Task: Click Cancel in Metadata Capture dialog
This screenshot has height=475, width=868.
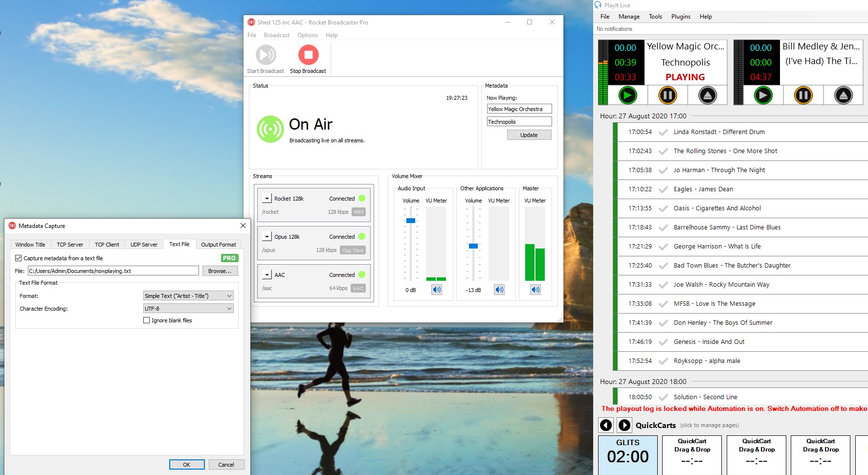Action: [x=226, y=465]
